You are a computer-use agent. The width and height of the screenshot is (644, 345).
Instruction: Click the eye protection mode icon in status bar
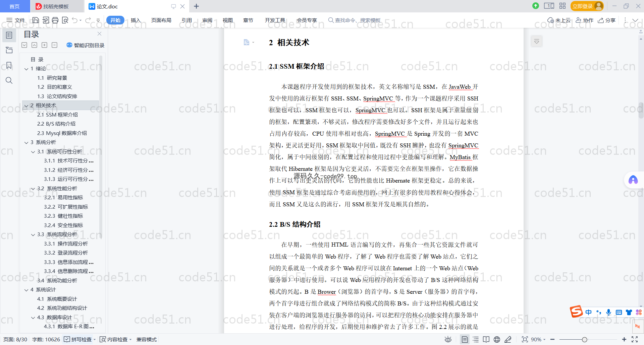[448, 339]
